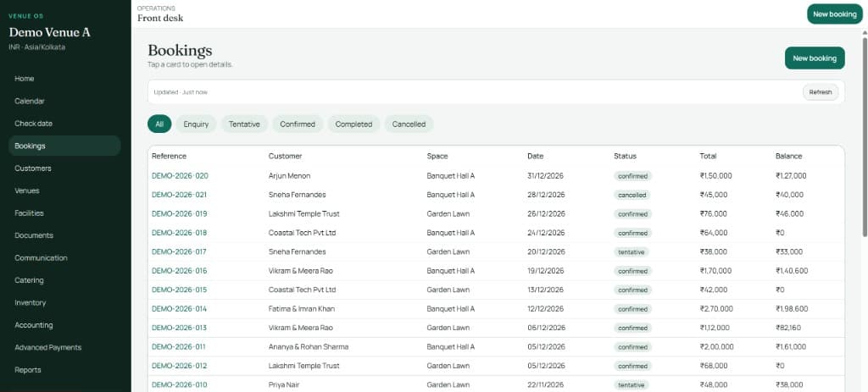
Task: Open booking DEMO-2026-017
Action: tap(179, 251)
